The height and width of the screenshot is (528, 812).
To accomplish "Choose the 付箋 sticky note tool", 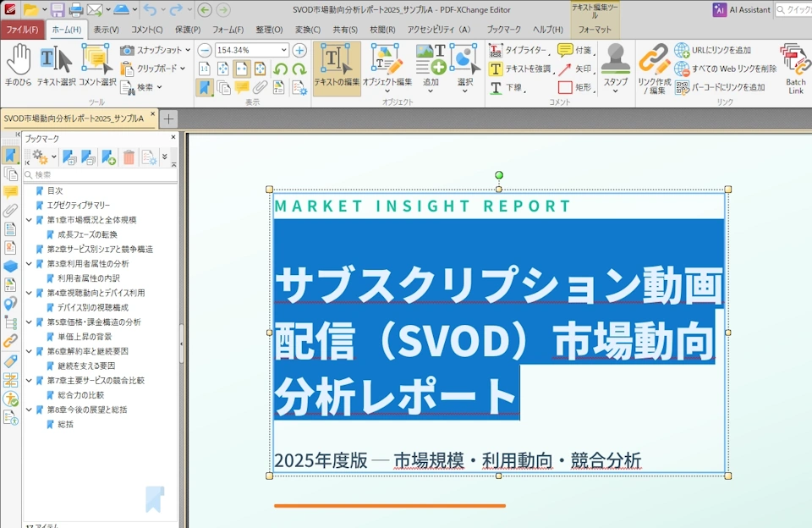I will click(575, 50).
